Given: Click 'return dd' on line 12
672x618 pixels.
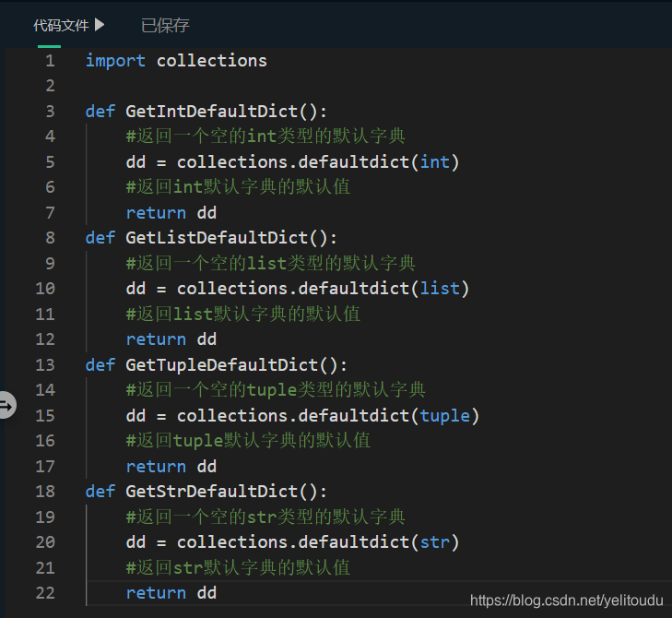Looking at the screenshot, I should (171, 339).
